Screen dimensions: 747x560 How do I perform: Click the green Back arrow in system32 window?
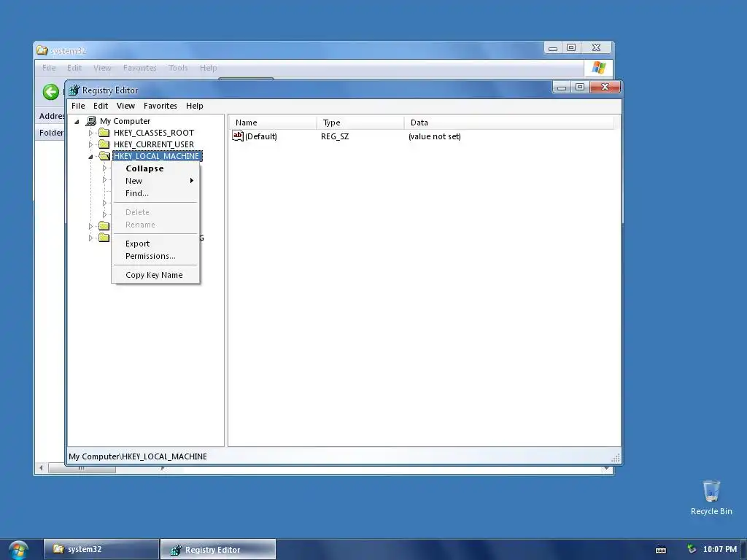pyautogui.click(x=50, y=91)
